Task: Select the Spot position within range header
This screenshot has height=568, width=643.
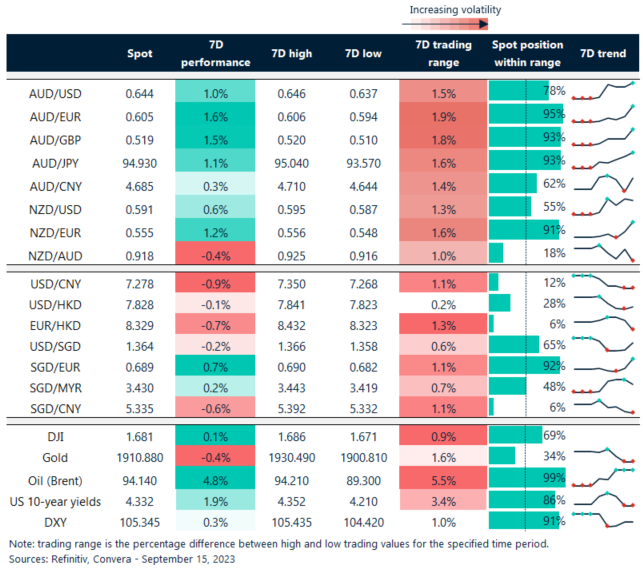Action: (x=527, y=54)
